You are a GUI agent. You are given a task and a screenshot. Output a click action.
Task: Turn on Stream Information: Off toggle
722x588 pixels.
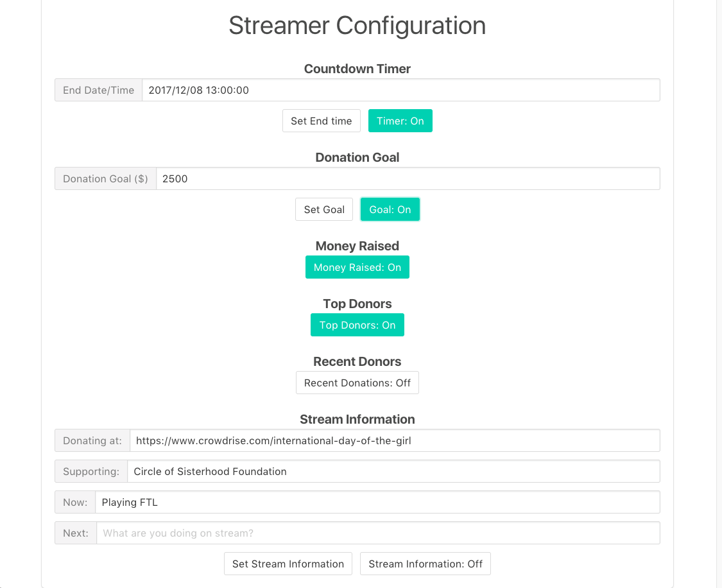(425, 564)
